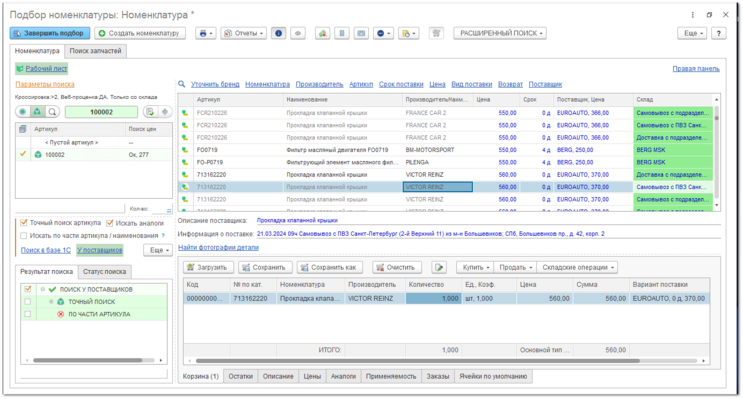Click the Параметры поиска link
743x399 pixels.
(x=45, y=84)
